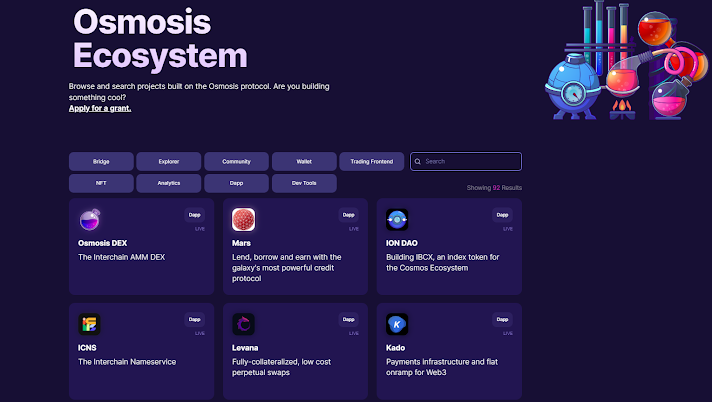Click the Dapp tag on Osmosis DEX card
This screenshot has width=712, height=402.
[x=194, y=215]
